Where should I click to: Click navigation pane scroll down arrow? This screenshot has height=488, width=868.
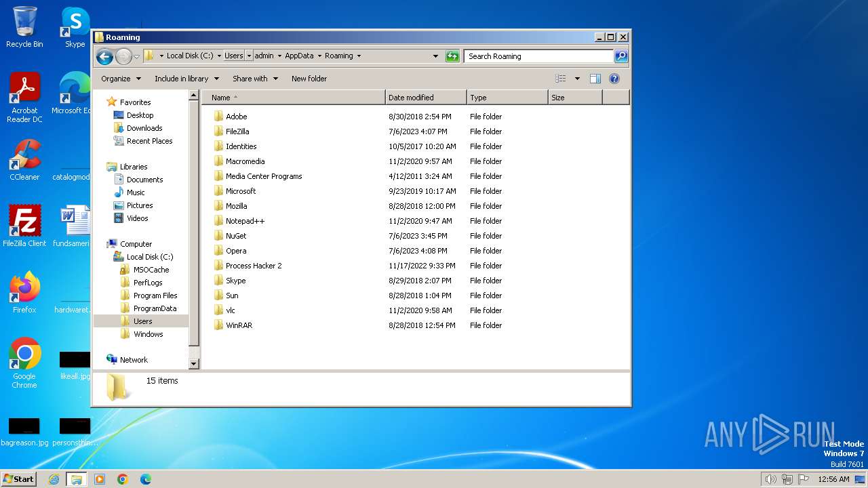(x=193, y=364)
